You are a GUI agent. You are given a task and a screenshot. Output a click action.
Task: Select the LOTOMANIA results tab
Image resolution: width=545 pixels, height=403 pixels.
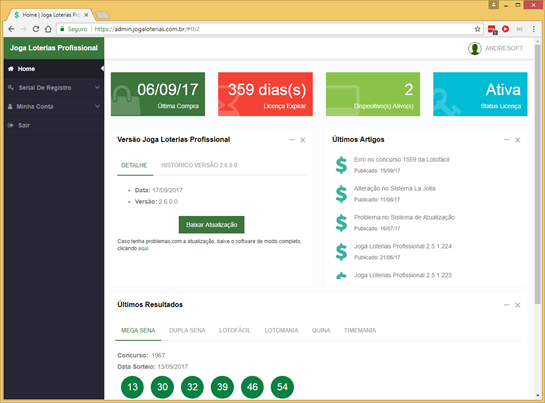point(281,330)
